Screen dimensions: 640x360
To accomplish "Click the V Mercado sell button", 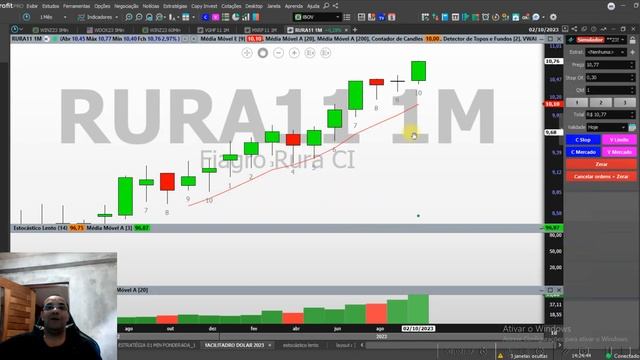I will [619, 152].
